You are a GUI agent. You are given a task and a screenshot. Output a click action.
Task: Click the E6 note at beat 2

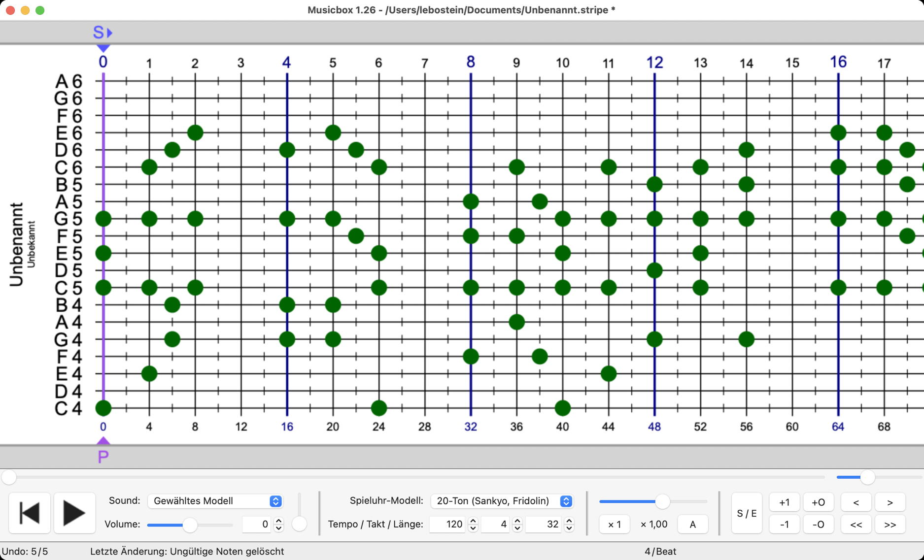[195, 132]
